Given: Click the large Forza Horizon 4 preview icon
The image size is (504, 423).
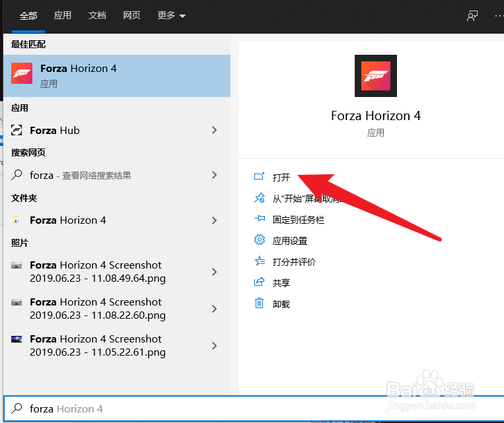Looking at the screenshot, I should pyautogui.click(x=376, y=76).
